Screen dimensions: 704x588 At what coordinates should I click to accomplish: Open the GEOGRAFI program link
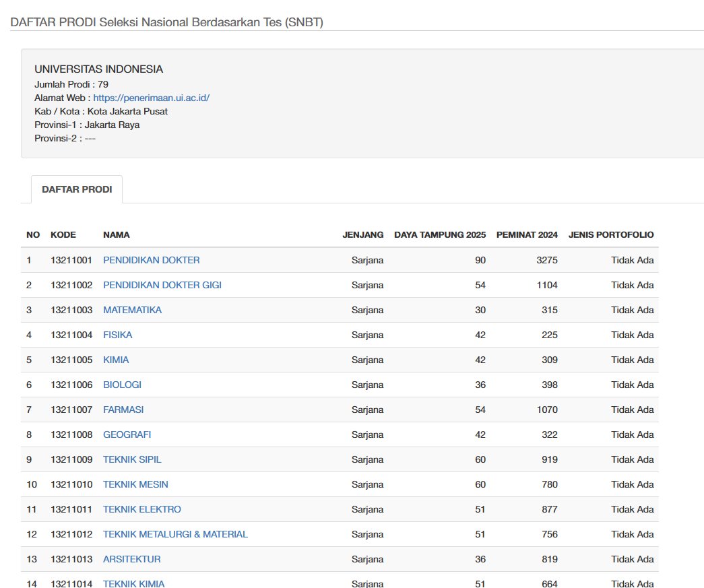coord(127,434)
